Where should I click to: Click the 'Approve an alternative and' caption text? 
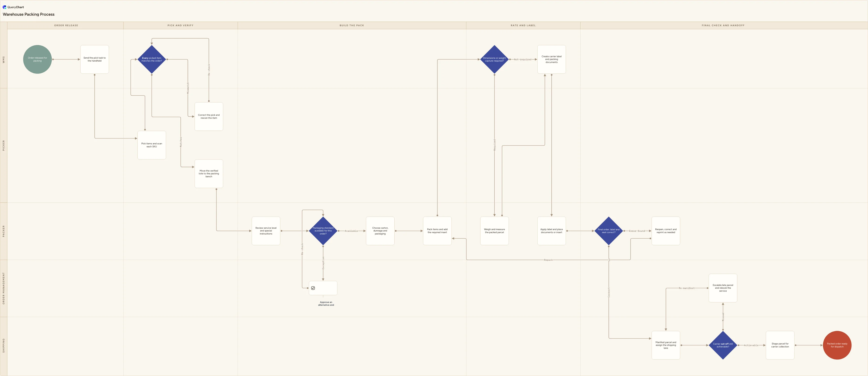[326, 304]
